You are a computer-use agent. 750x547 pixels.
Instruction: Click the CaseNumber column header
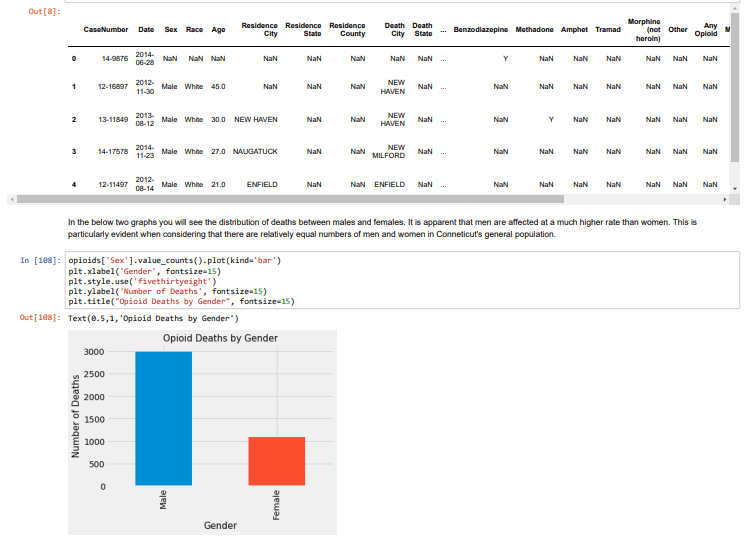[x=106, y=30]
